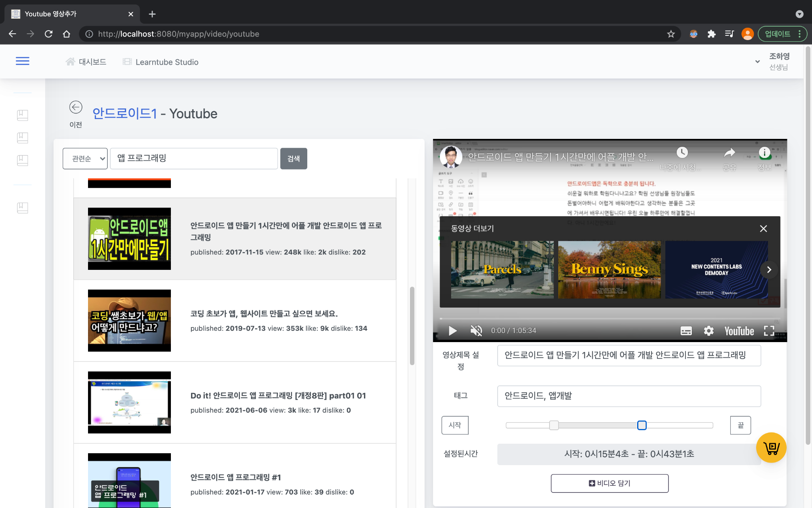Open the browser extensions puzzle icon
This screenshot has width=812, height=508.
[x=711, y=34]
